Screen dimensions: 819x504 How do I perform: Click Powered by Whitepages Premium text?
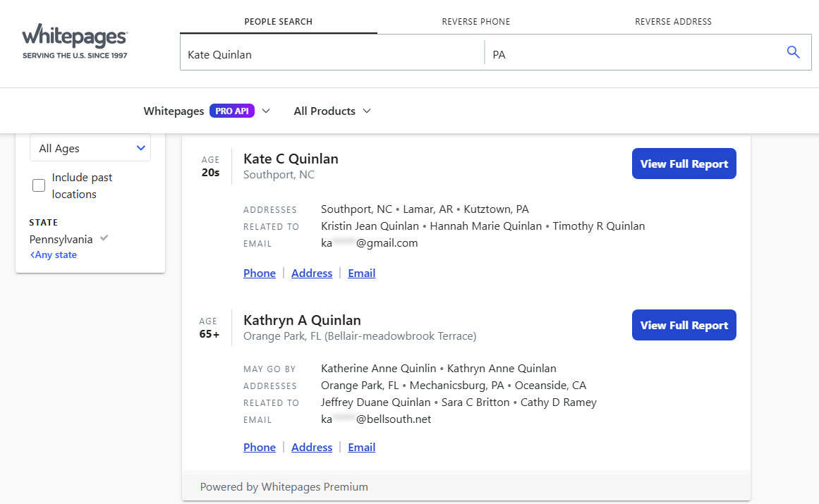(284, 487)
